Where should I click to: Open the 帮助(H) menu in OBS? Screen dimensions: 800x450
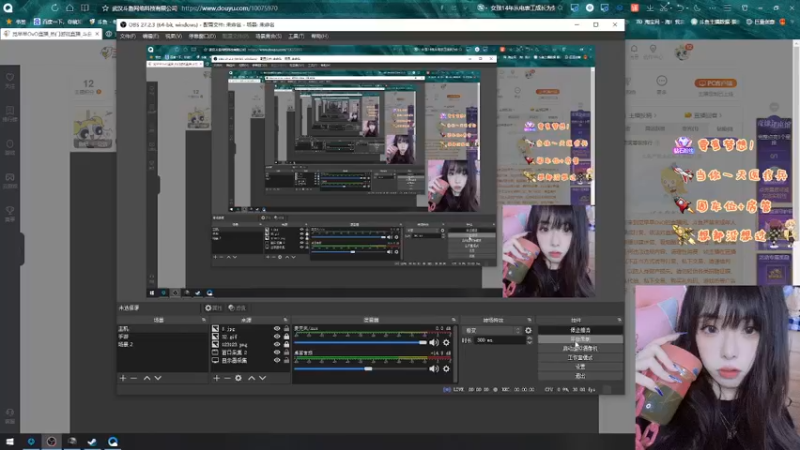(x=320, y=36)
